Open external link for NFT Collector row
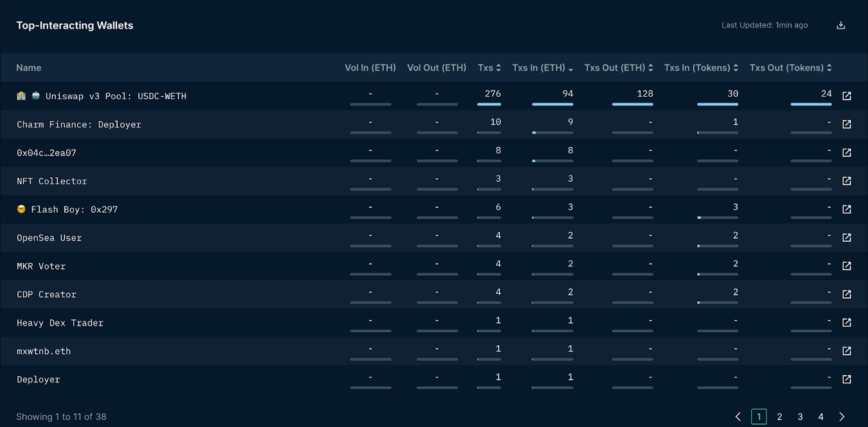This screenshot has width=868, height=427. [846, 181]
